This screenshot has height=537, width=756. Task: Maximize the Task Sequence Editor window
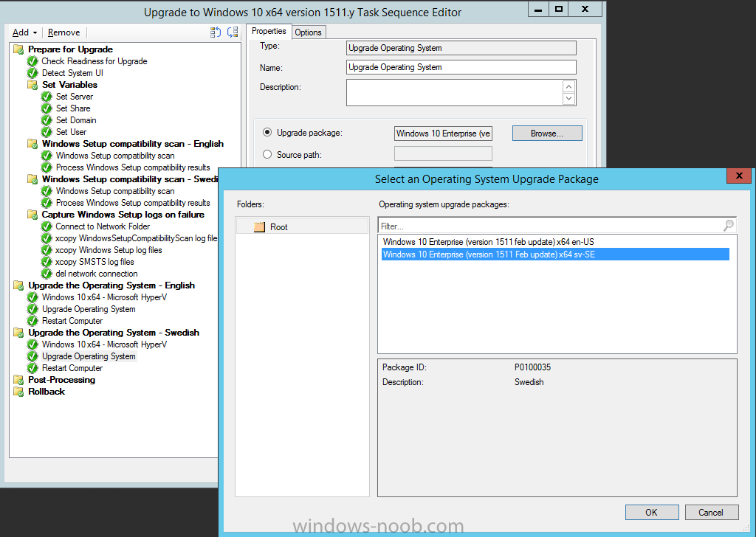point(558,9)
